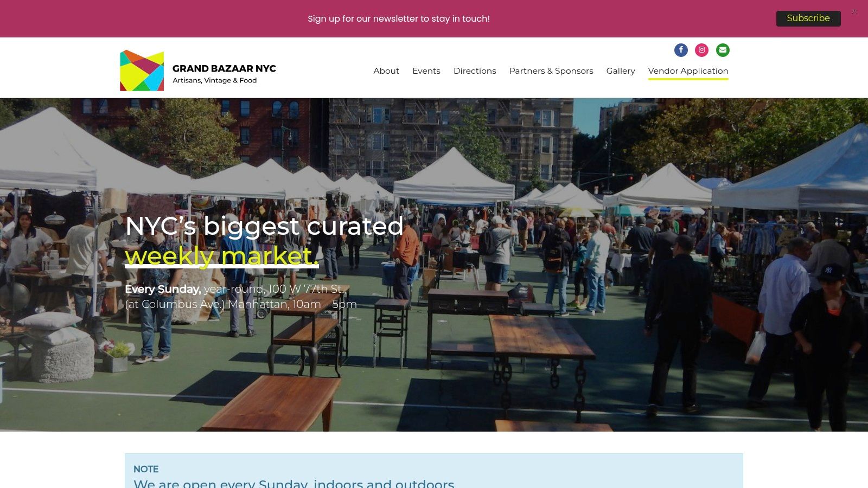Open the About menu item

(x=386, y=71)
